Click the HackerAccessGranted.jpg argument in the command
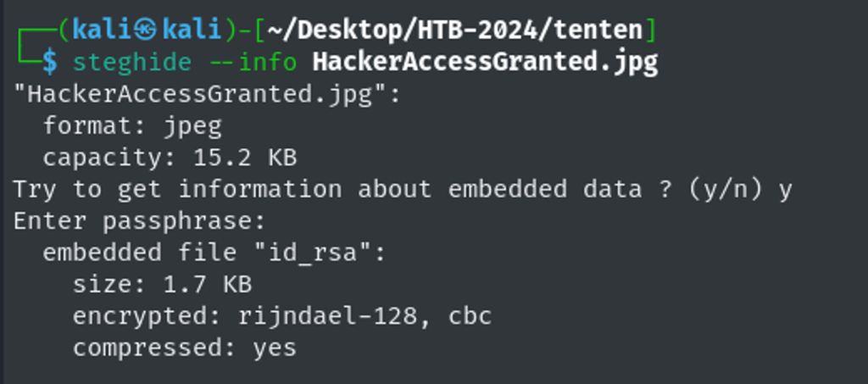Screen dimensions: 868x384 click(485, 62)
